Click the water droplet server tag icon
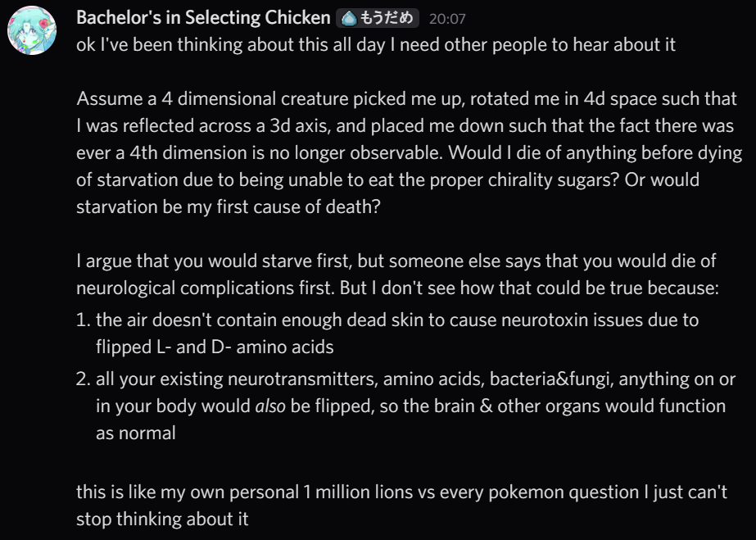 pos(348,18)
